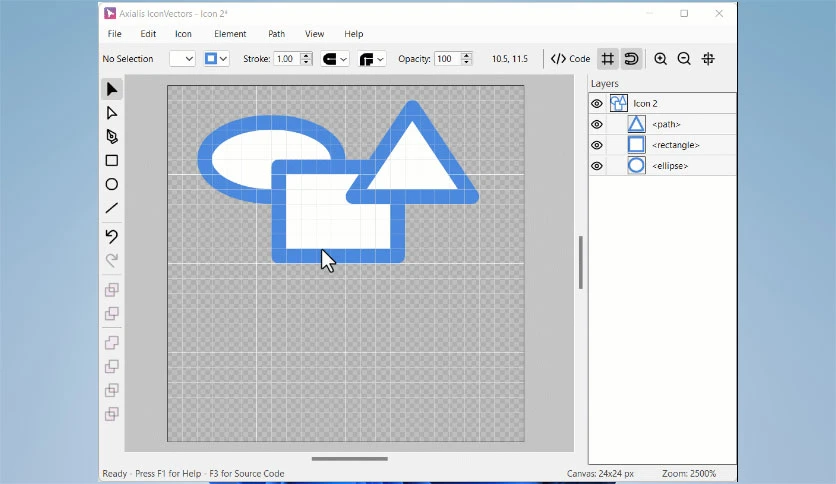Open the Element menu
Image resolution: width=836 pixels, height=484 pixels.
point(230,34)
